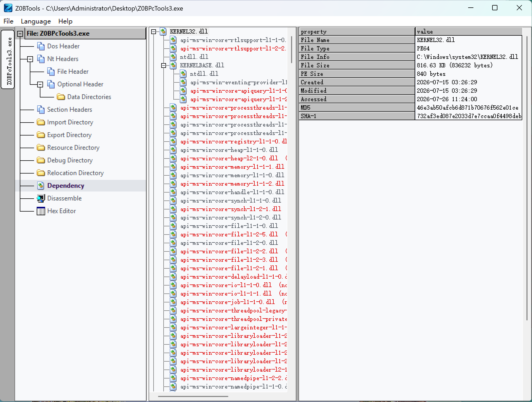532x402 pixels.
Task: Click the Section Headers page icon
Action: pyautogui.click(x=41, y=110)
